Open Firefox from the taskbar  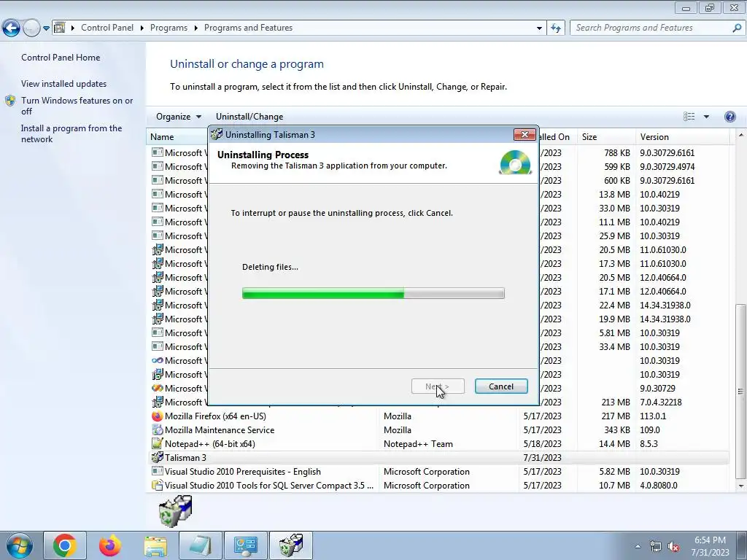click(110, 545)
